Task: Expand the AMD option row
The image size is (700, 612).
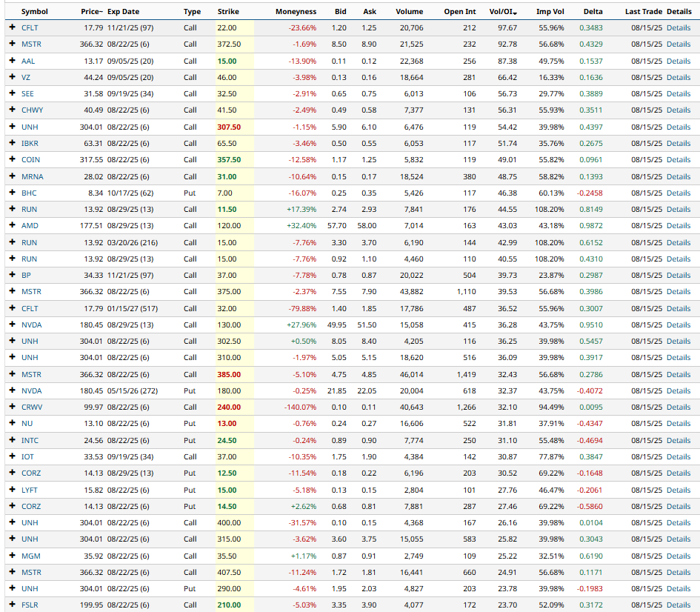Action: (13, 225)
